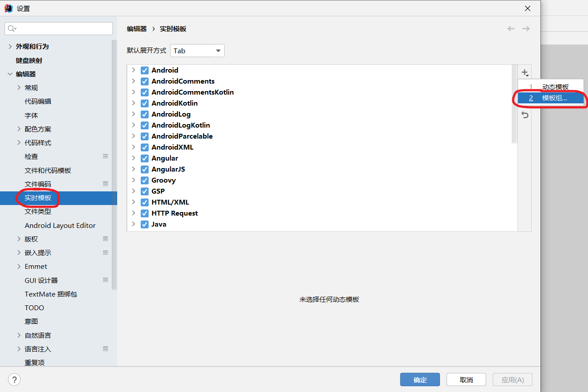Screen dimensions: 588x392
Task: Expand the AndroidParcelable group
Action: click(x=133, y=136)
